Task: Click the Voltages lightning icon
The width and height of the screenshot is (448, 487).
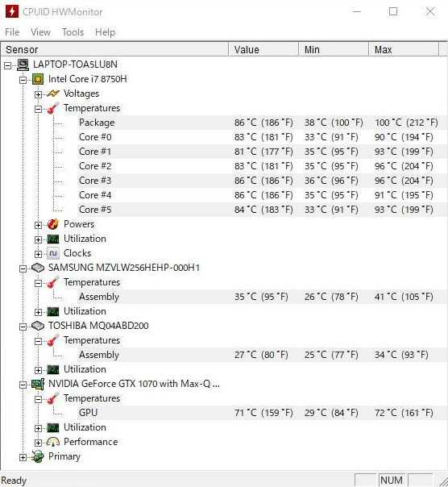Action: (53, 94)
